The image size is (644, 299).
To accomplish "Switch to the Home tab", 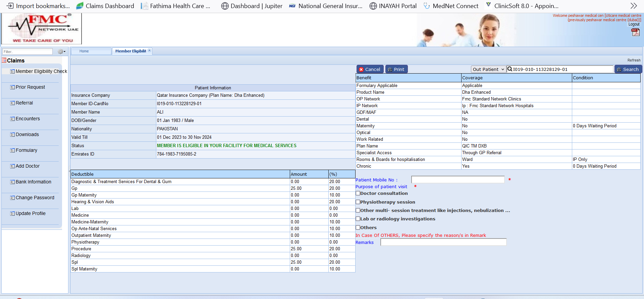I will [84, 51].
